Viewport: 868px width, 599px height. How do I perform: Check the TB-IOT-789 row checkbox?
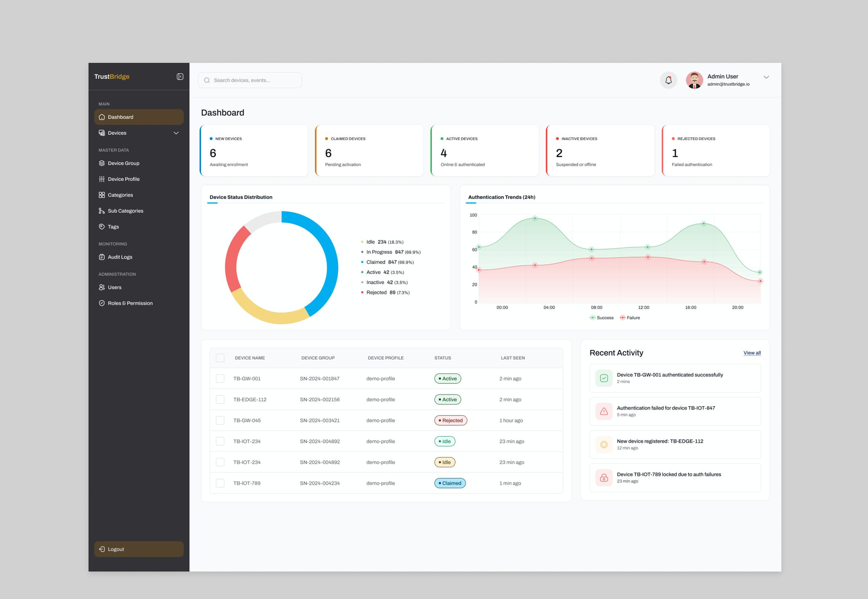click(x=220, y=483)
